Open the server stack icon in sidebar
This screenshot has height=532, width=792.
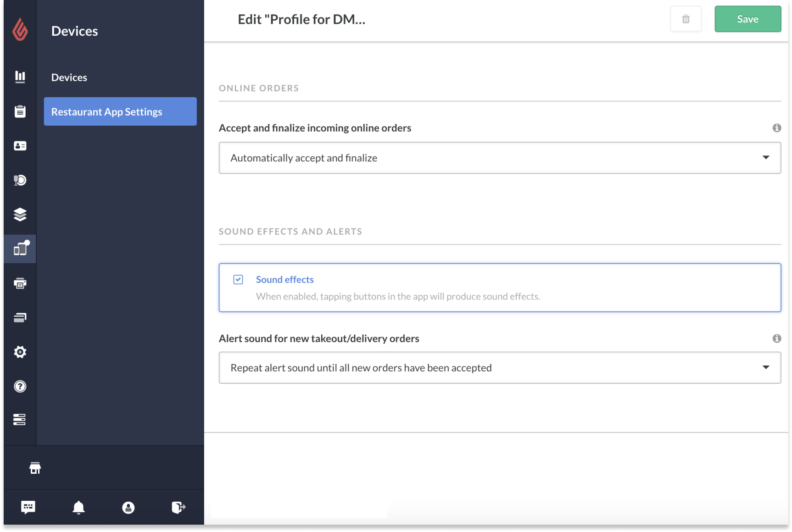[19, 420]
